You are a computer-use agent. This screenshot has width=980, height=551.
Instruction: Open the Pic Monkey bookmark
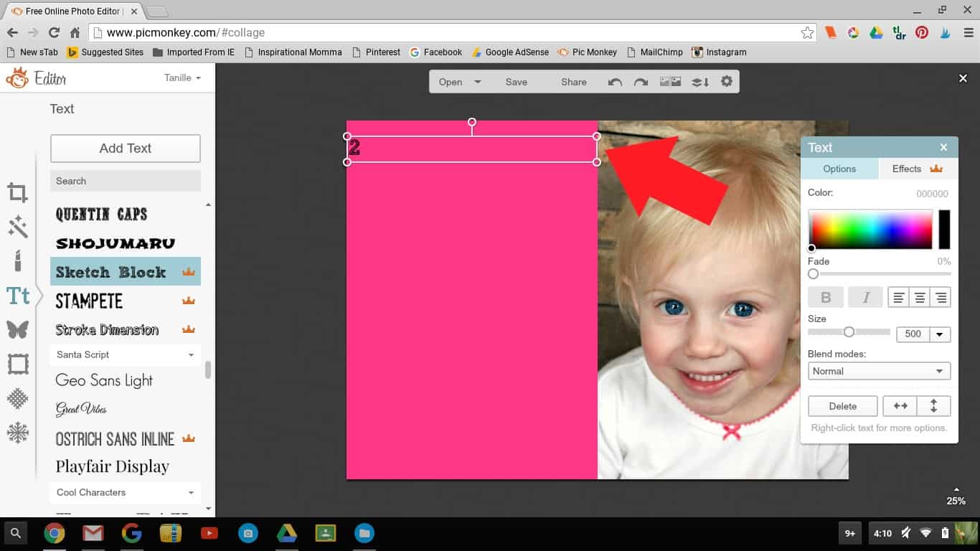point(587,52)
